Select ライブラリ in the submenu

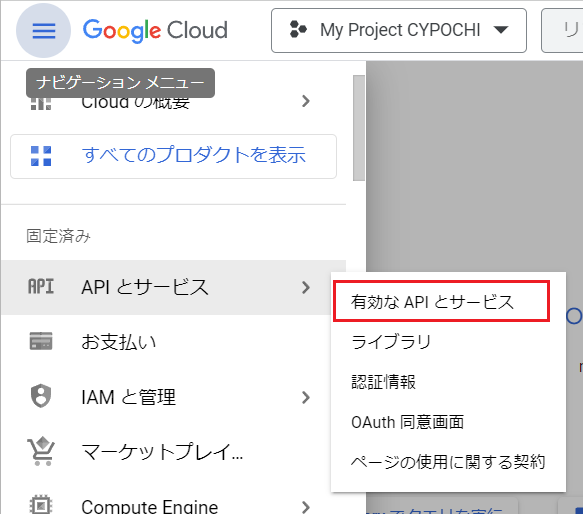pyautogui.click(x=448, y=342)
